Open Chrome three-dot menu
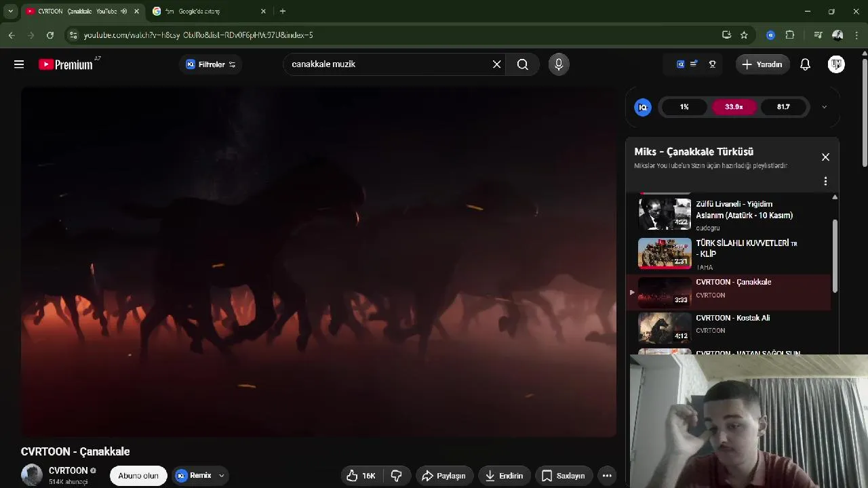The height and width of the screenshot is (488, 868). coord(857,35)
